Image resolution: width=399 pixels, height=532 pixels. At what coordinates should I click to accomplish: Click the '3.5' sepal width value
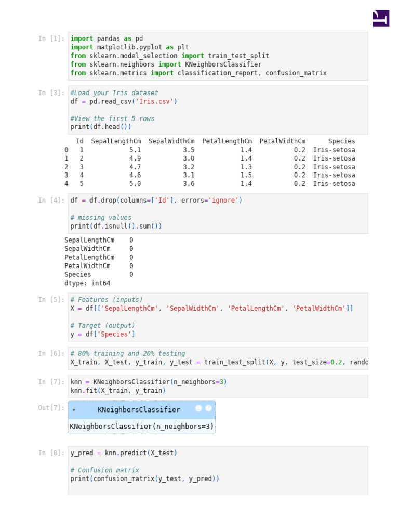(189, 150)
